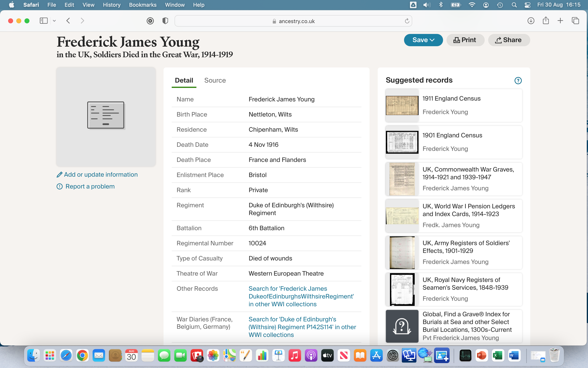The width and height of the screenshot is (588, 368).
Task: Go back with the back arrow
Action: point(68,21)
